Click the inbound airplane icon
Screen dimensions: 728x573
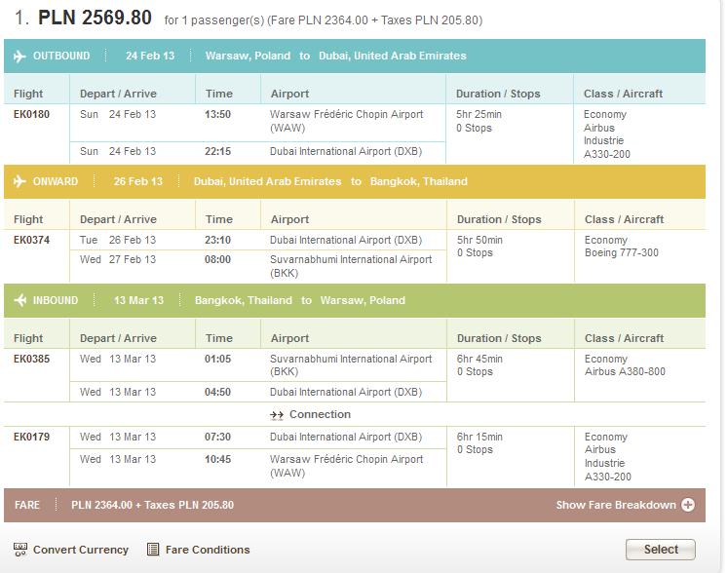pos(19,300)
